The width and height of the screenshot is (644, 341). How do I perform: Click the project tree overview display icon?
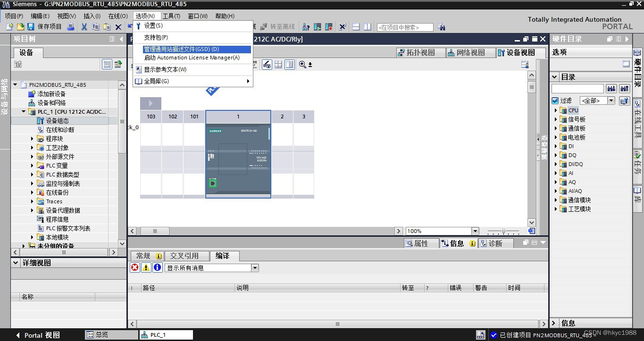pyautogui.click(x=107, y=64)
